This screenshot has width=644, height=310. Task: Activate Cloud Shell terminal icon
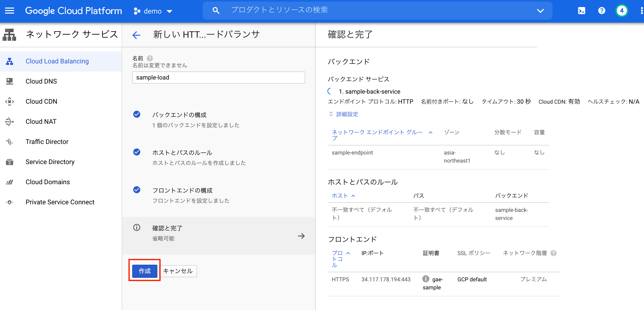point(582,11)
